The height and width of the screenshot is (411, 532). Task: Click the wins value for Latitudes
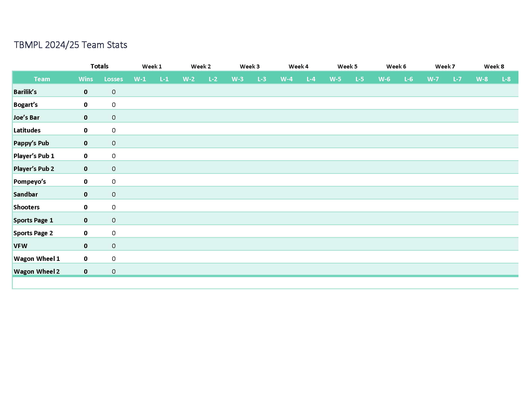pyautogui.click(x=86, y=130)
